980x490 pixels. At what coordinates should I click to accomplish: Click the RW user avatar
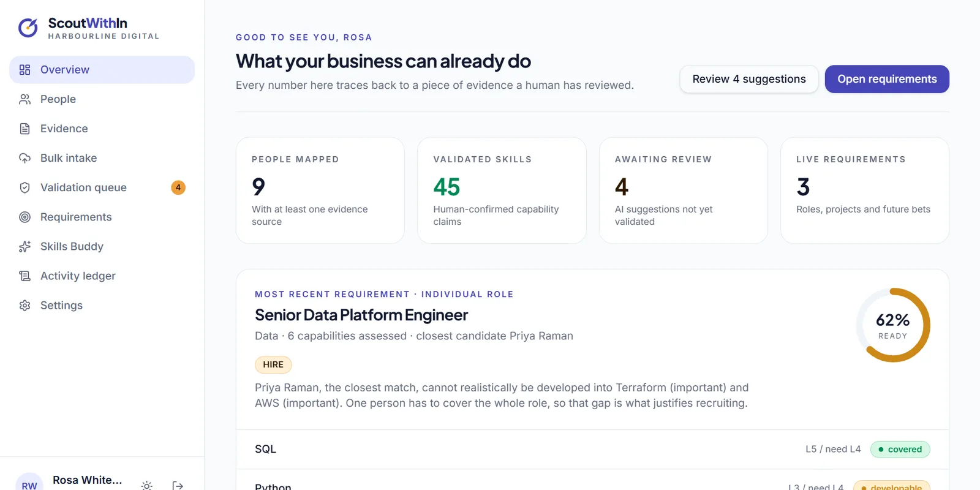point(29,482)
